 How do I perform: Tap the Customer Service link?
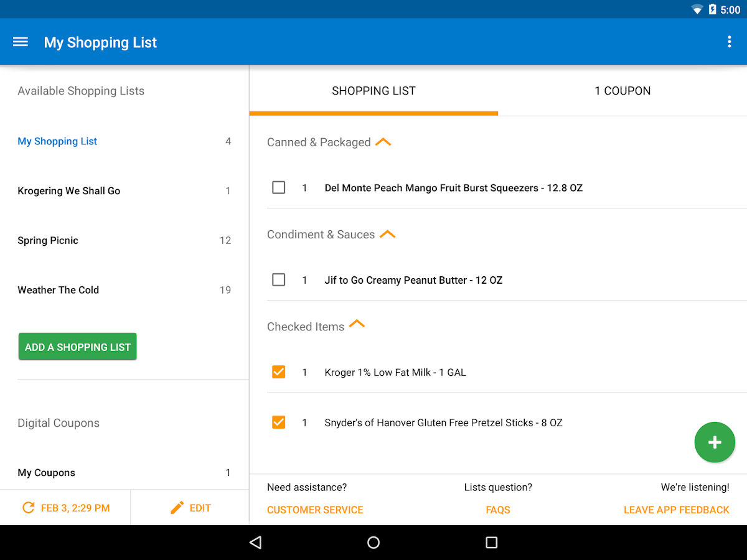[315, 510]
